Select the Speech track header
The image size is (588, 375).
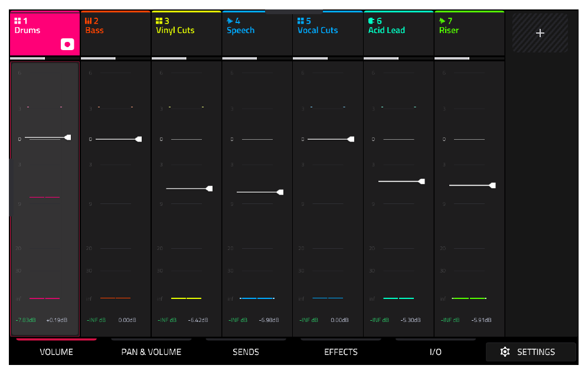257,34
